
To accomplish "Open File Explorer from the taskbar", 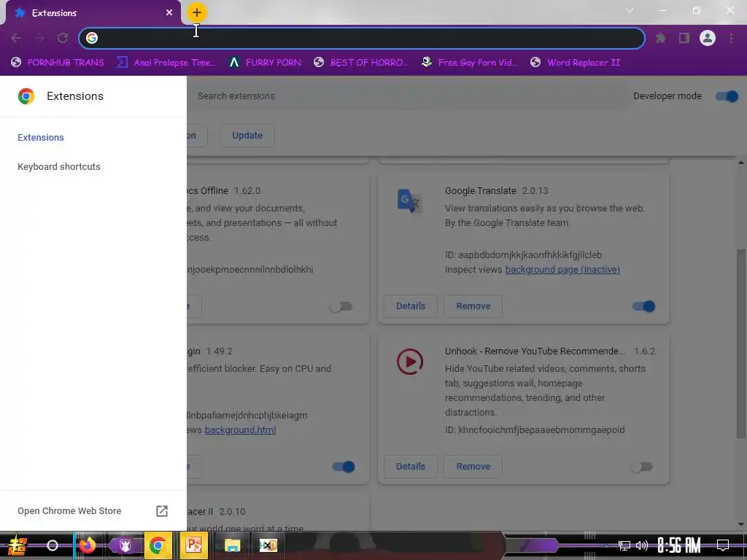I will 233,545.
